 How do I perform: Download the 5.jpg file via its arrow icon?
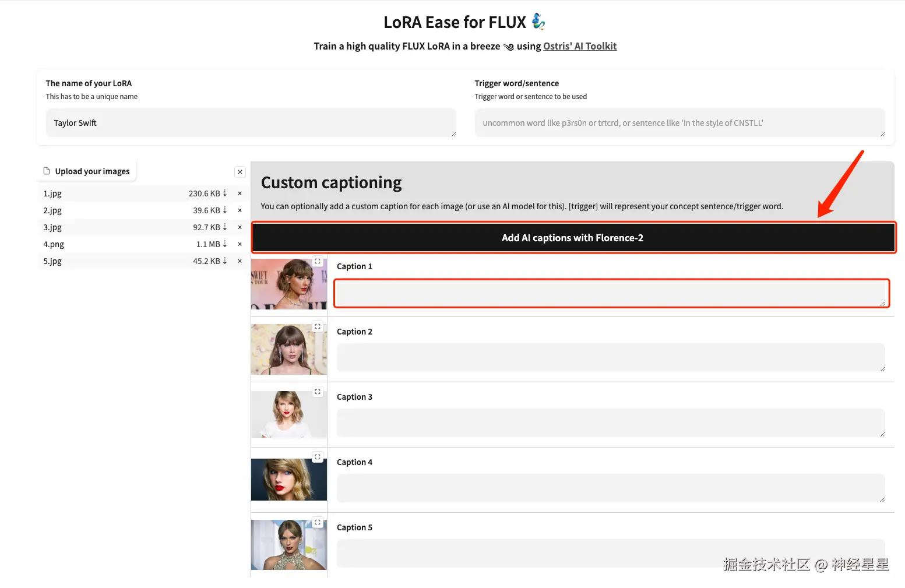[x=224, y=261]
